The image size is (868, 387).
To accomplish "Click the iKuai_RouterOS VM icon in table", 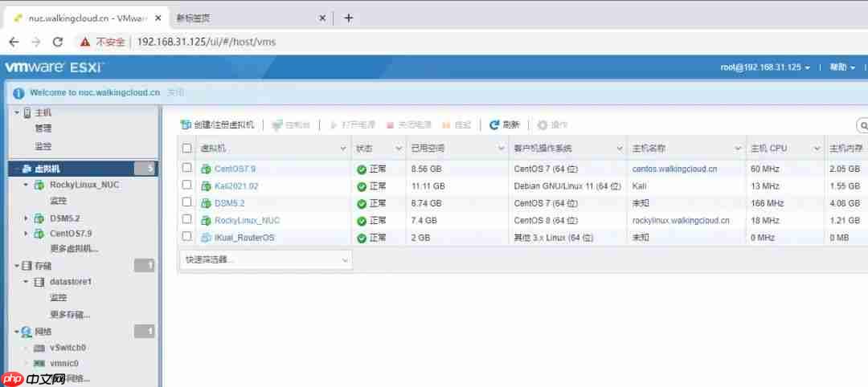I will tap(206, 238).
